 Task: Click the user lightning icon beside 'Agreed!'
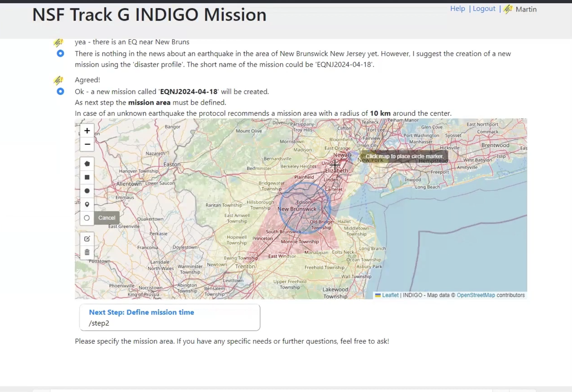tap(58, 80)
